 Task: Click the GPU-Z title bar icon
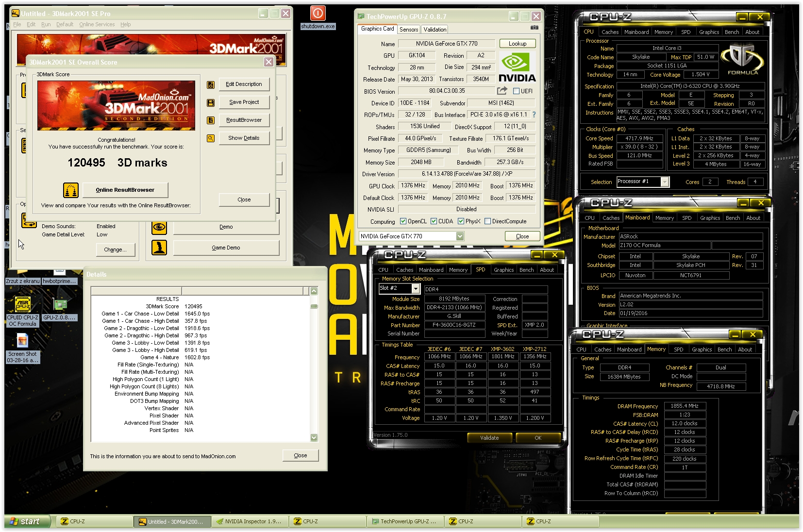(x=361, y=16)
